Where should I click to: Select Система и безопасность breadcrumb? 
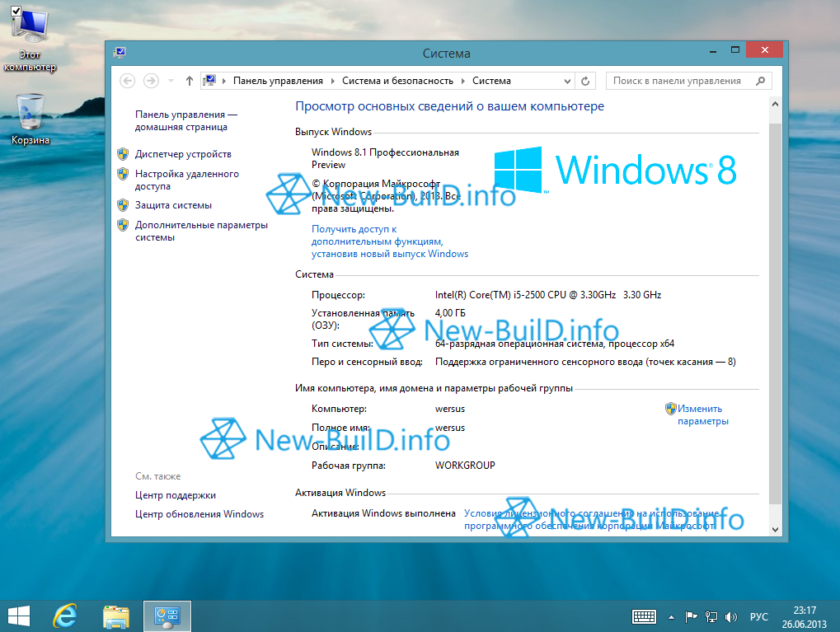click(x=397, y=81)
